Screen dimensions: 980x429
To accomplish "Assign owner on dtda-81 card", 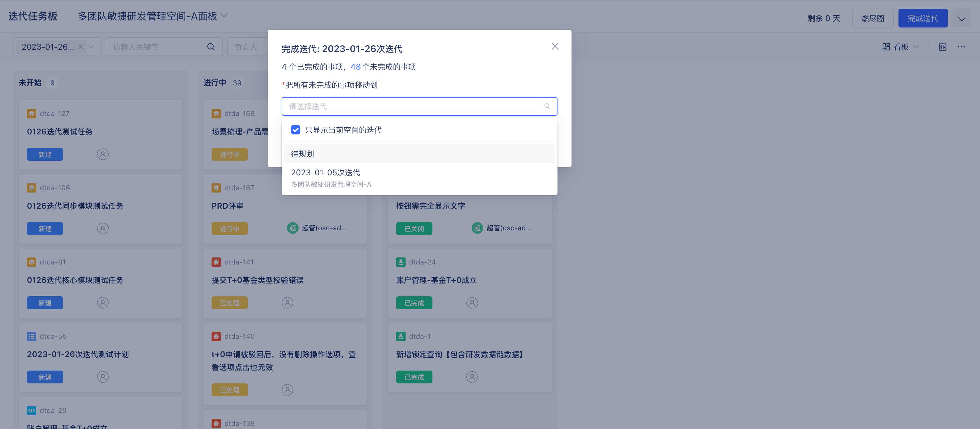I will (x=103, y=303).
